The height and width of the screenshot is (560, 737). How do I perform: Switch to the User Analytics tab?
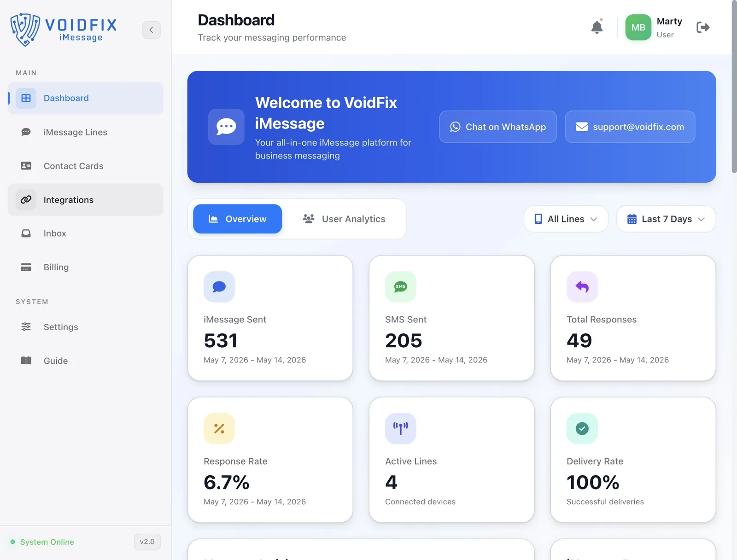coord(344,219)
